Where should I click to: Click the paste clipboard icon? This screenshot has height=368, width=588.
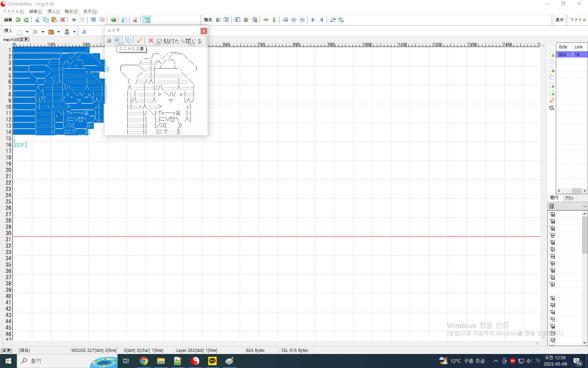(54, 20)
